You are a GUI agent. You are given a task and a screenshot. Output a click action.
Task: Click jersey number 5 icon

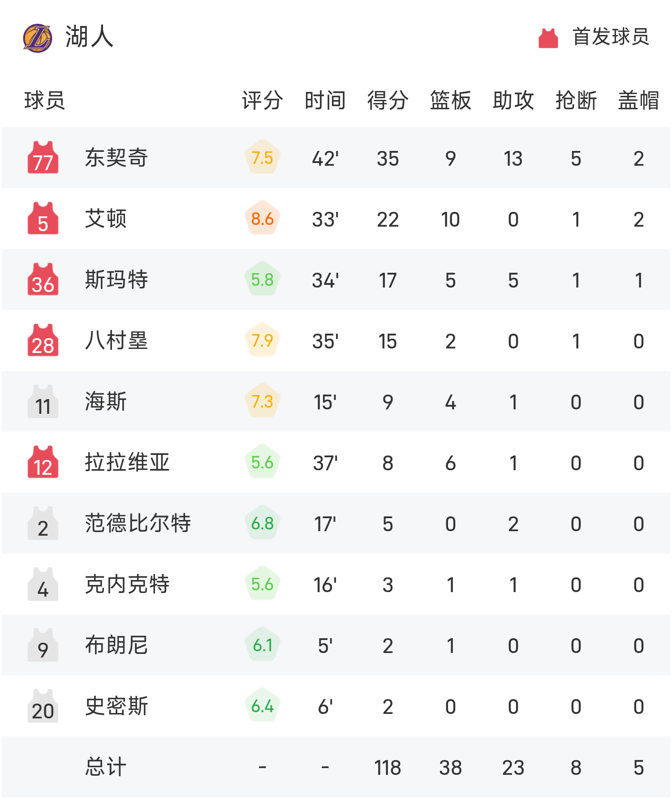click(43, 219)
